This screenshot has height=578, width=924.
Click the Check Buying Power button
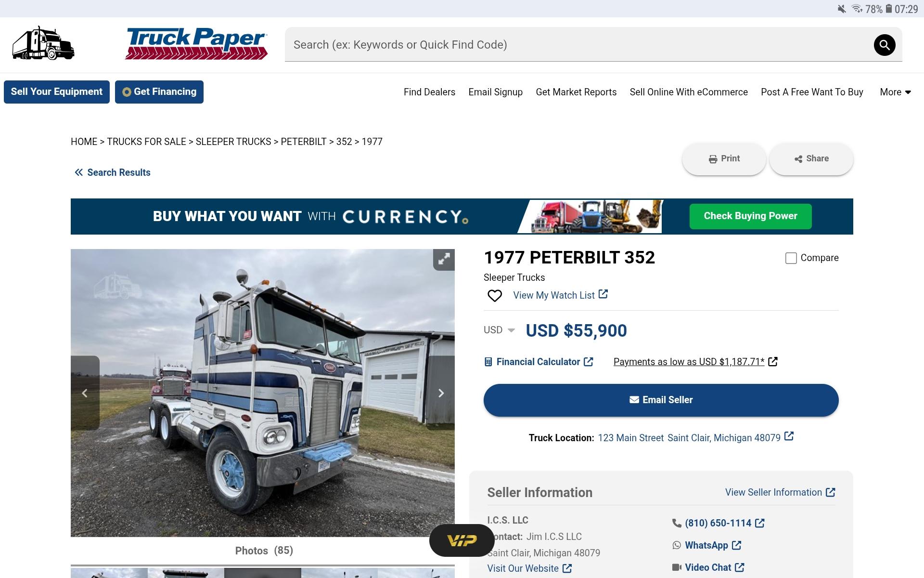coord(750,216)
